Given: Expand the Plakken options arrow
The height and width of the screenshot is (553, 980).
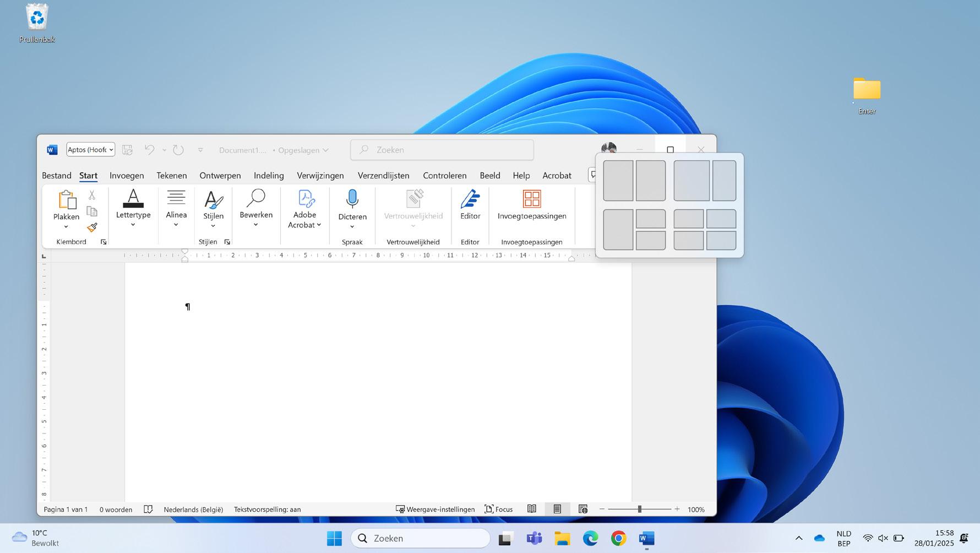Looking at the screenshot, I should 66,227.
